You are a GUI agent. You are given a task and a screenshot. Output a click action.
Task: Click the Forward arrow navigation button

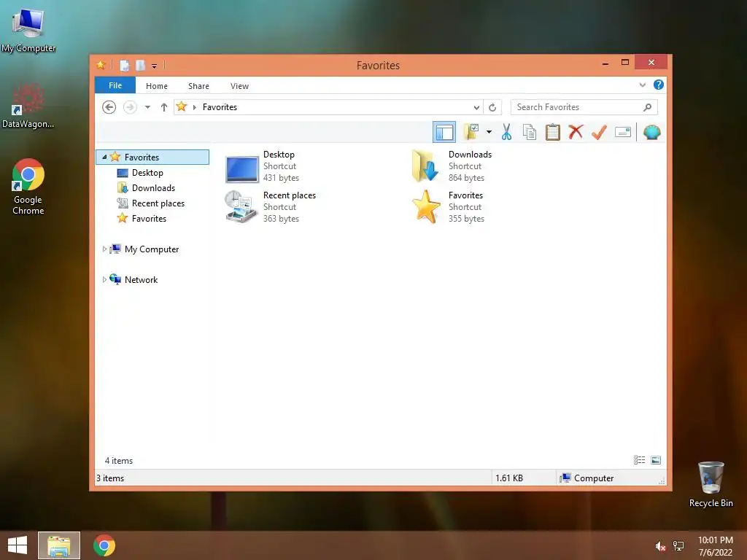click(x=130, y=107)
